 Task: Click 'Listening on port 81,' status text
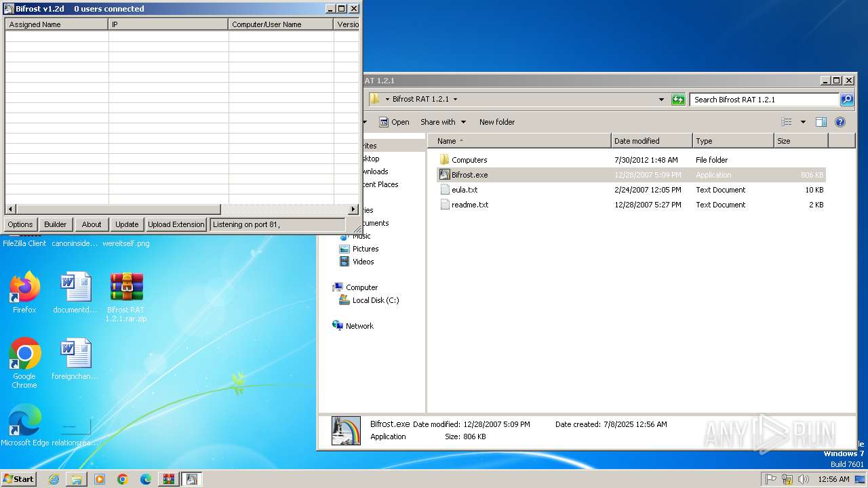click(247, 224)
